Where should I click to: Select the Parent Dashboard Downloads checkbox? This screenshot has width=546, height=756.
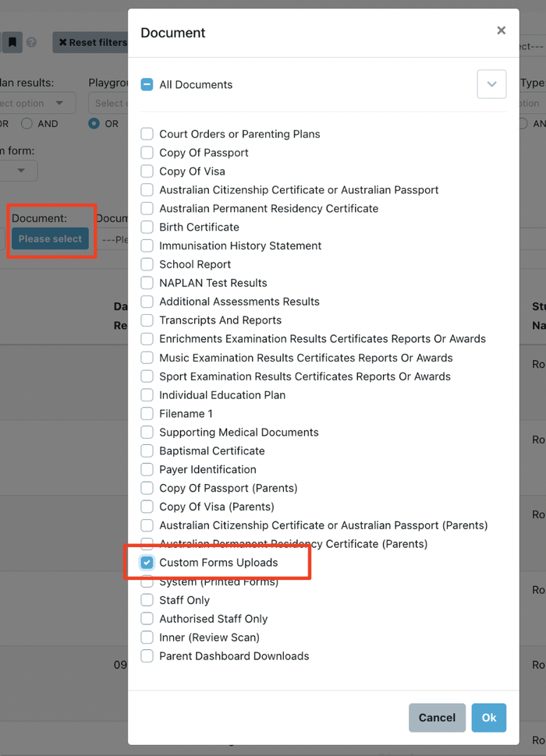point(147,656)
